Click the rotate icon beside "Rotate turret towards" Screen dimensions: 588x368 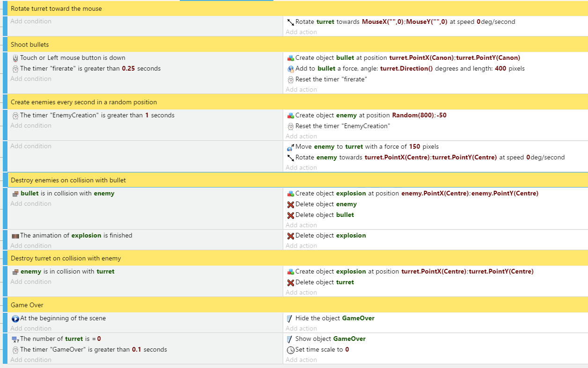(x=291, y=22)
